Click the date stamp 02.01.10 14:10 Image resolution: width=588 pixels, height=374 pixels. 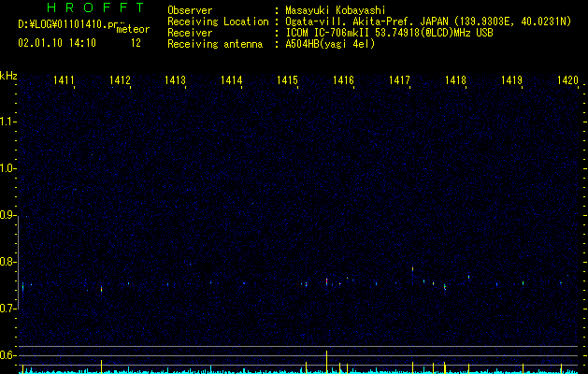[x=57, y=43]
